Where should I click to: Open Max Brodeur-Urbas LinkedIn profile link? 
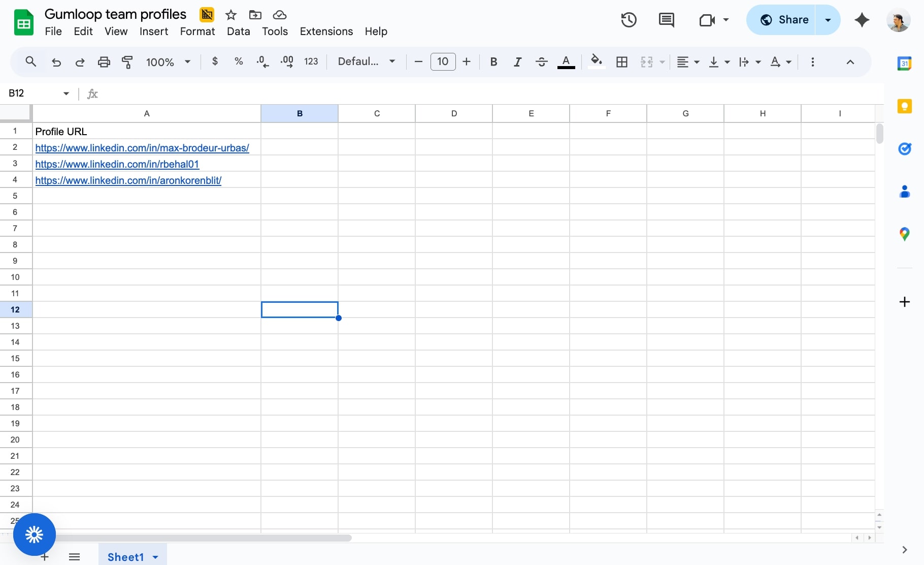(142, 148)
